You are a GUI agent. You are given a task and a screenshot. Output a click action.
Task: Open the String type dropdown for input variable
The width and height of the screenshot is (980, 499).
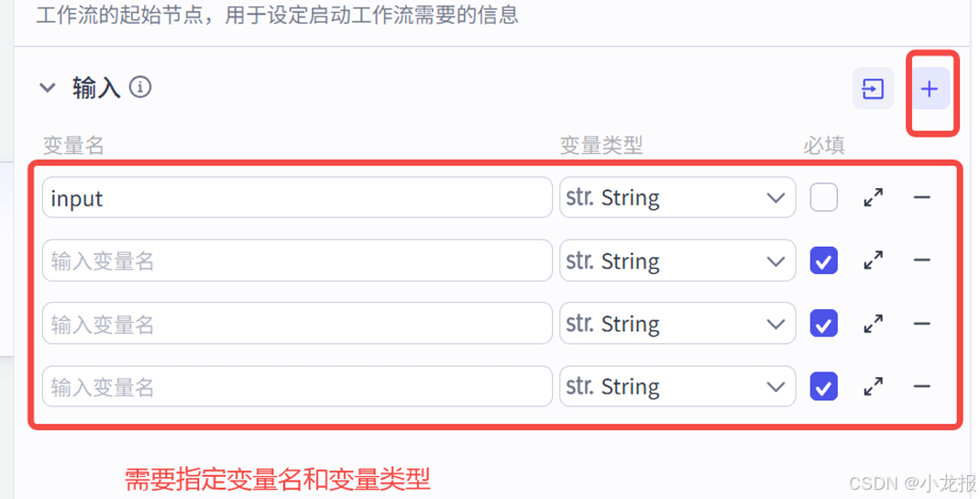click(677, 197)
